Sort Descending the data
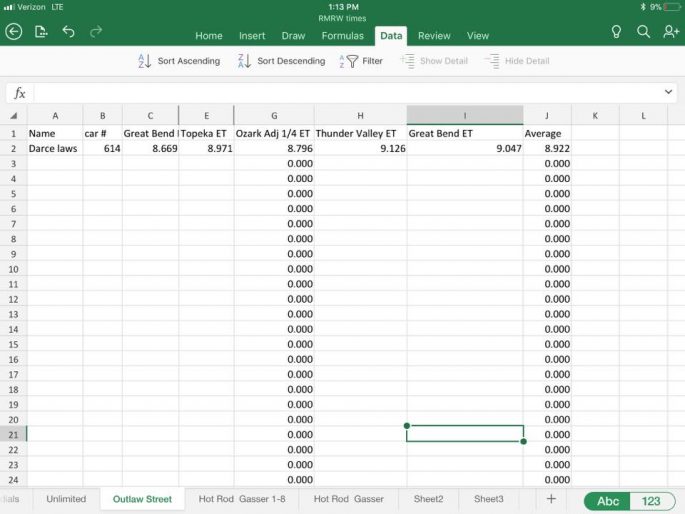Screen dimensions: 685x514 click(281, 61)
